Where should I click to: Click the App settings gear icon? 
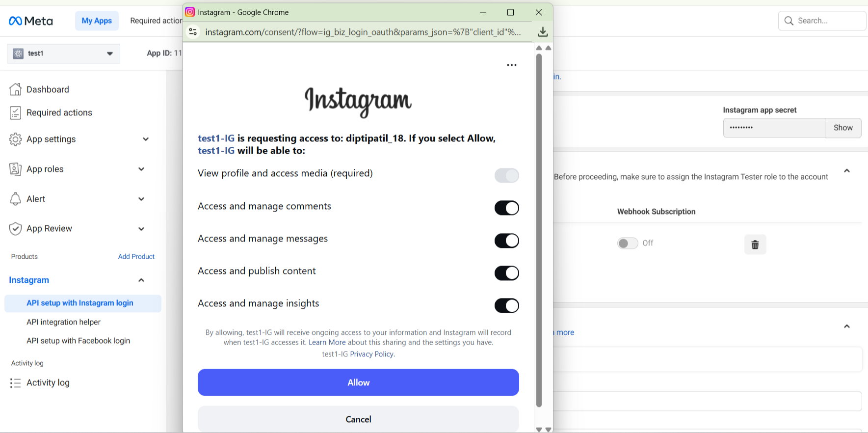click(x=15, y=139)
